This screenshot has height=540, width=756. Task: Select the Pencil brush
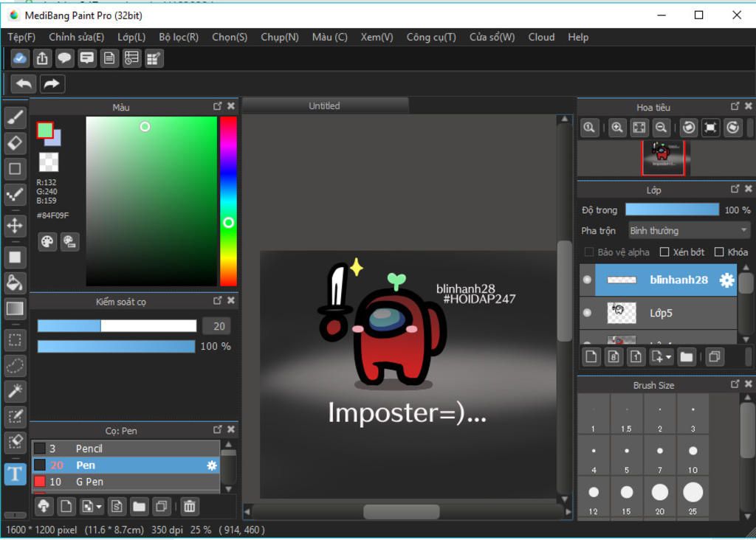pos(126,449)
